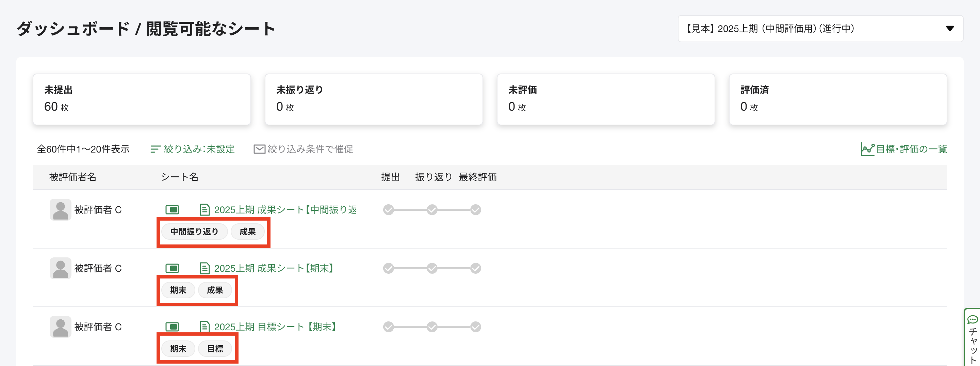Click the period selector dropdown arrow
The width and height of the screenshot is (980, 366).
(x=950, y=29)
